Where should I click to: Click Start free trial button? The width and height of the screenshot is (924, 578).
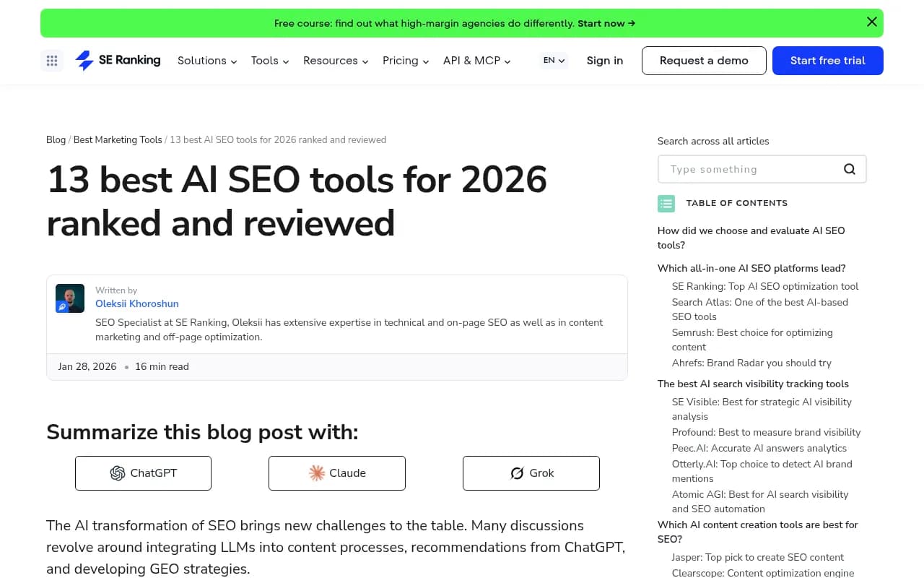tap(828, 61)
